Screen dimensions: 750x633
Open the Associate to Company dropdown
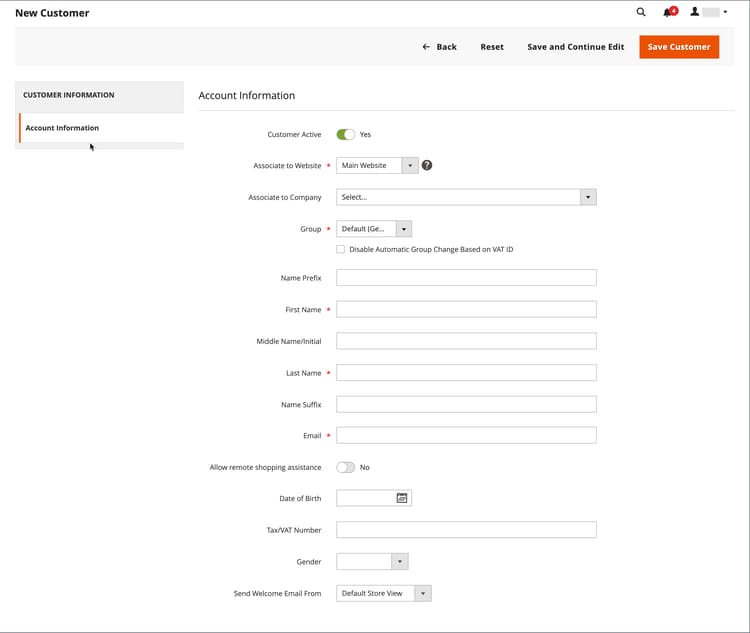tap(466, 197)
